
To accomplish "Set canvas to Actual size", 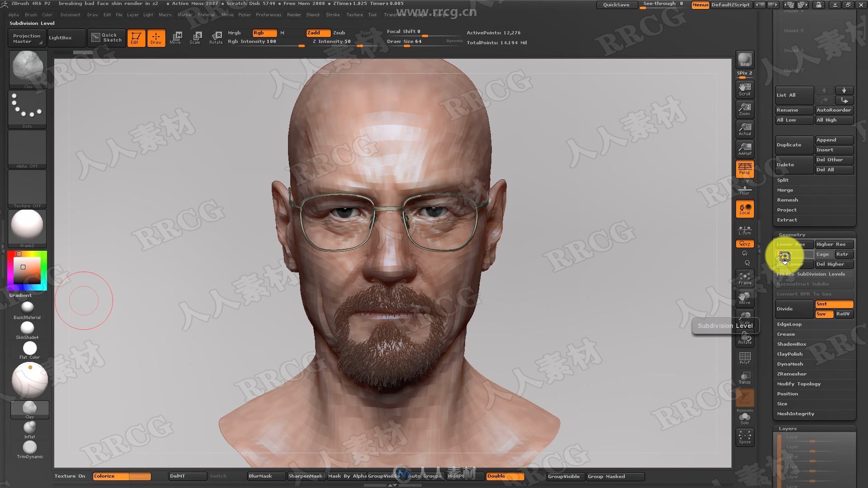I will click(x=745, y=129).
